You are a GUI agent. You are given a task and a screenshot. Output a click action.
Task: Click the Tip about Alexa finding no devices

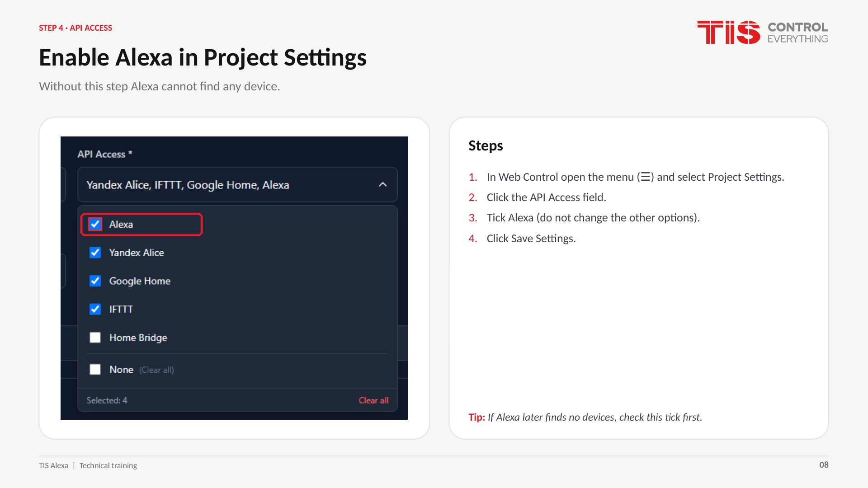[585, 417]
